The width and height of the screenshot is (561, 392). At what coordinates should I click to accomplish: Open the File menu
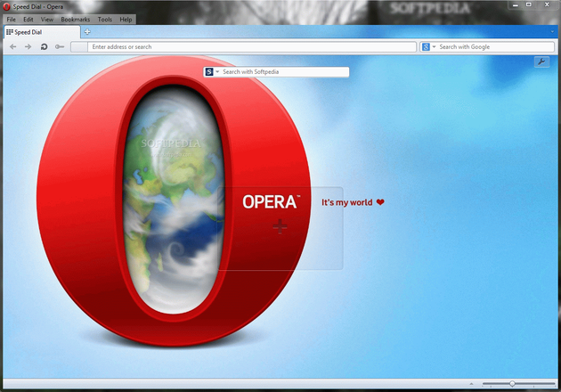[12, 19]
